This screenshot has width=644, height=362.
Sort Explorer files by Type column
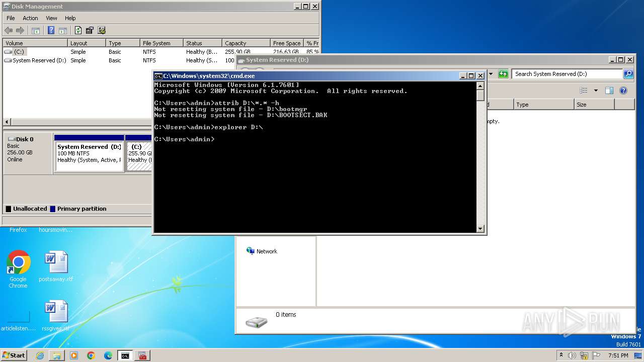click(x=544, y=105)
